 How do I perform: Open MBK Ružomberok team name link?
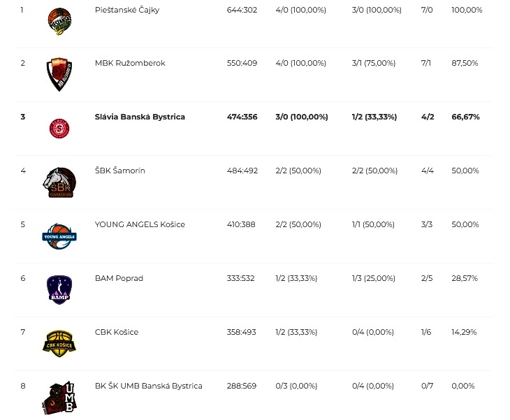[130, 63]
